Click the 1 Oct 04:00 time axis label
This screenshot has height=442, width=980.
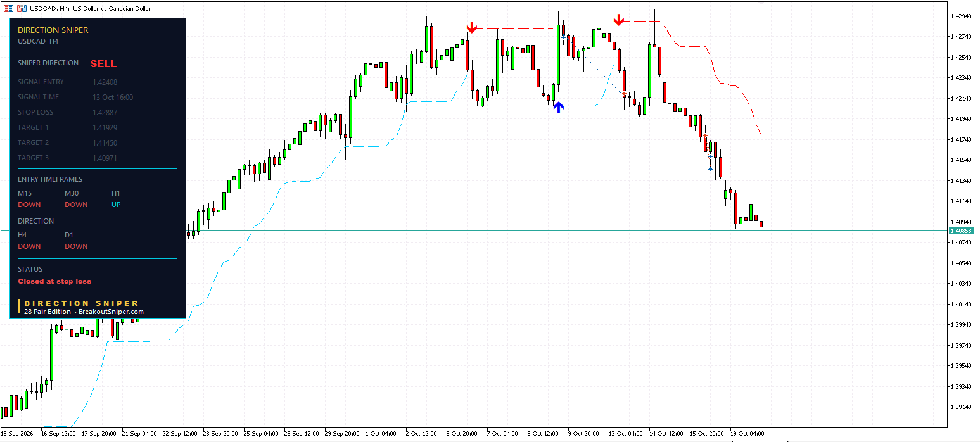pyautogui.click(x=382, y=434)
